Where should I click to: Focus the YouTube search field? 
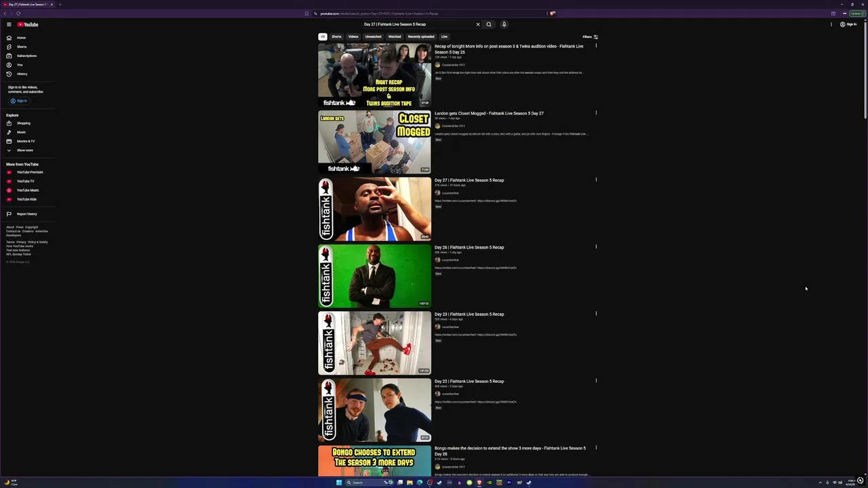click(x=417, y=24)
